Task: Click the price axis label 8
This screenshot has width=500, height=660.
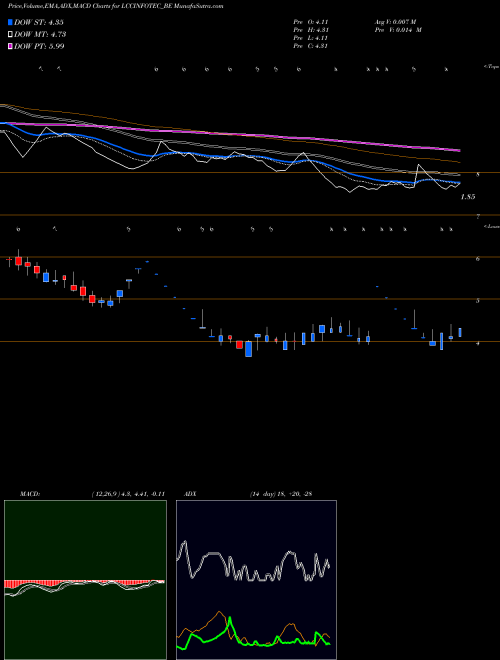Action: [x=478, y=174]
